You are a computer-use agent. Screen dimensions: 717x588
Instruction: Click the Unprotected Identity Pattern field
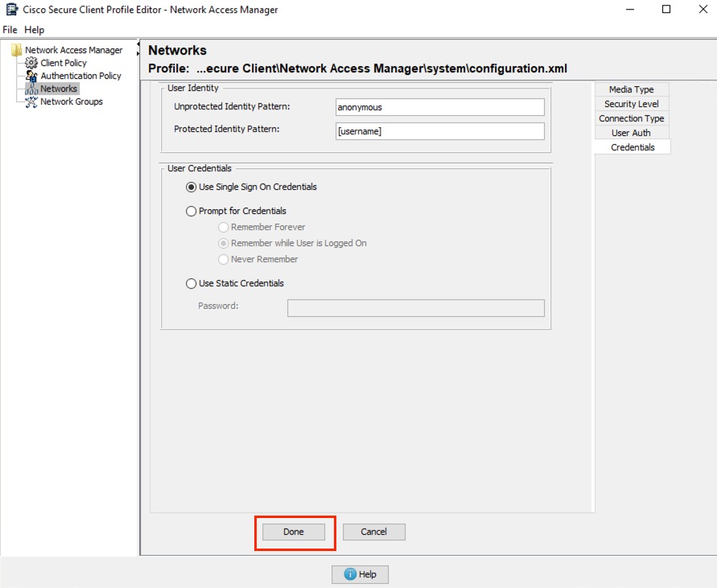pyautogui.click(x=439, y=107)
